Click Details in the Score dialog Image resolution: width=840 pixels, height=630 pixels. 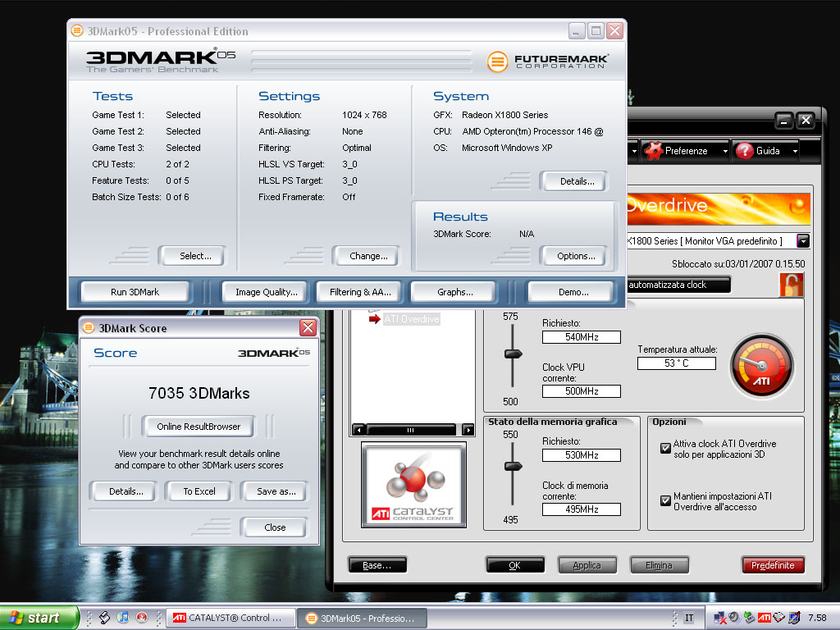(x=126, y=491)
